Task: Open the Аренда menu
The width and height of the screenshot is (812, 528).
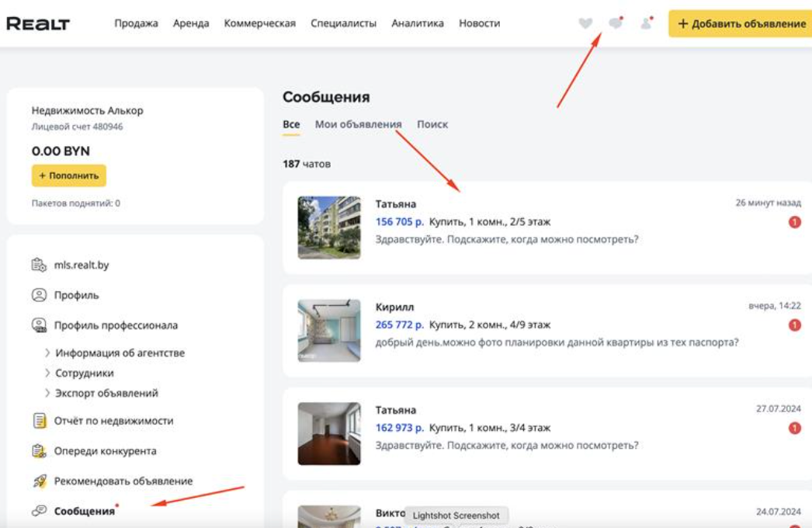Action: [x=191, y=23]
